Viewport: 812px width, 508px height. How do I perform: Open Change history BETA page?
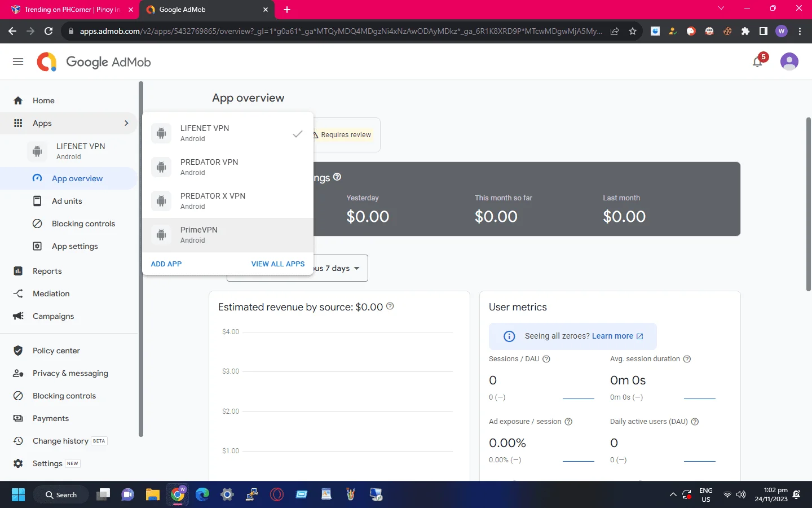click(x=69, y=441)
